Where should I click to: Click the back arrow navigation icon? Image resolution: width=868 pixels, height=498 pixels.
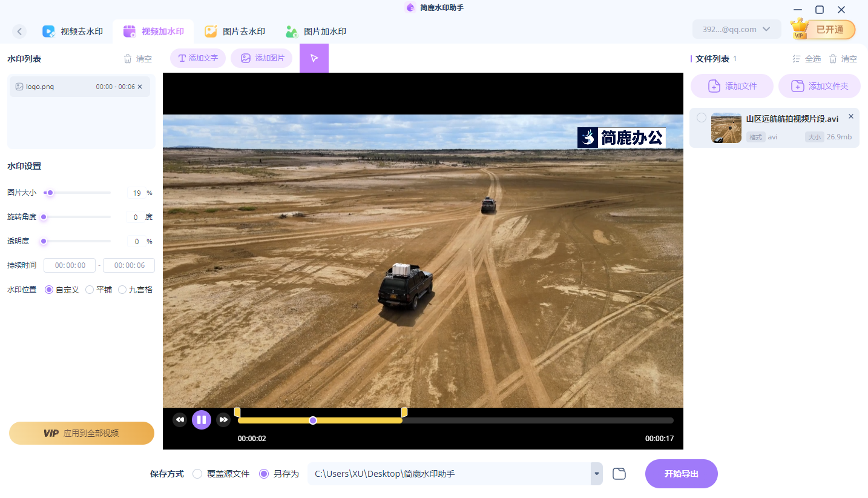(19, 32)
